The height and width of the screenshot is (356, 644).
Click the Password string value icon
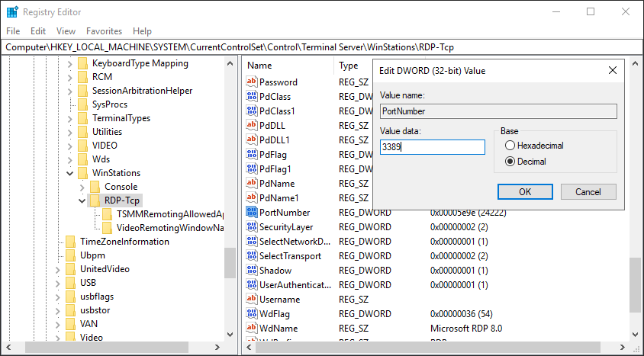251,82
